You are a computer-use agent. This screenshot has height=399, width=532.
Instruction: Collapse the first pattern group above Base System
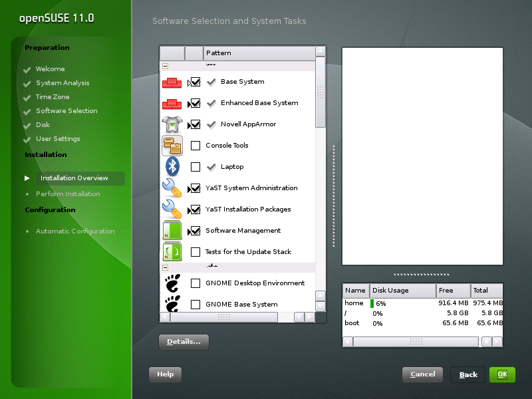165,66
